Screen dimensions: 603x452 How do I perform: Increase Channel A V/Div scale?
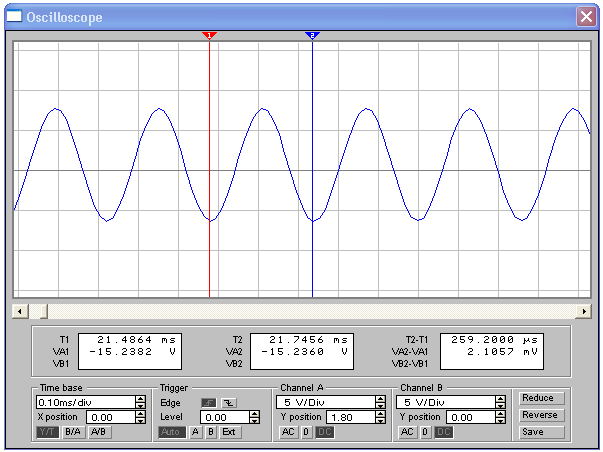pyautogui.click(x=381, y=399)
